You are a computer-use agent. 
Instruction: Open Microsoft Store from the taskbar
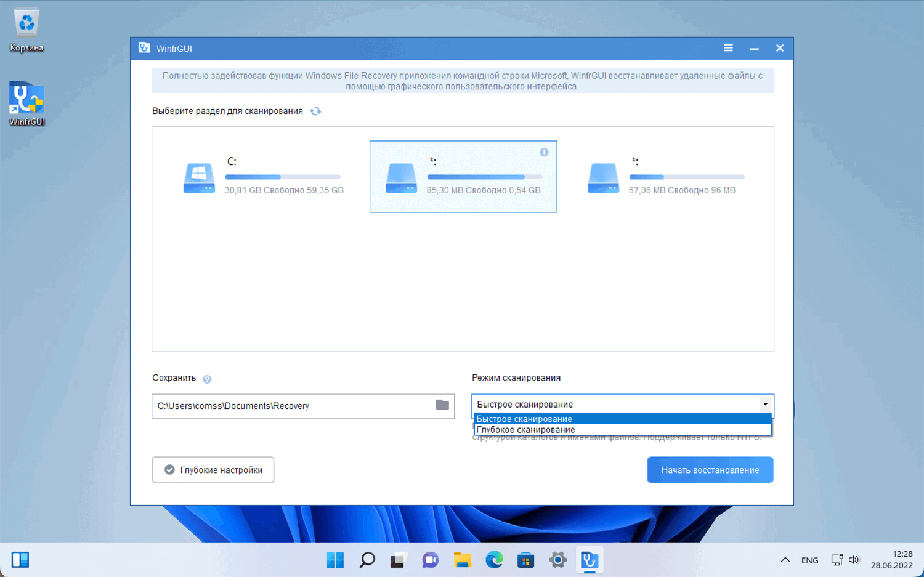pyautogui.click(x=526, y=560)
